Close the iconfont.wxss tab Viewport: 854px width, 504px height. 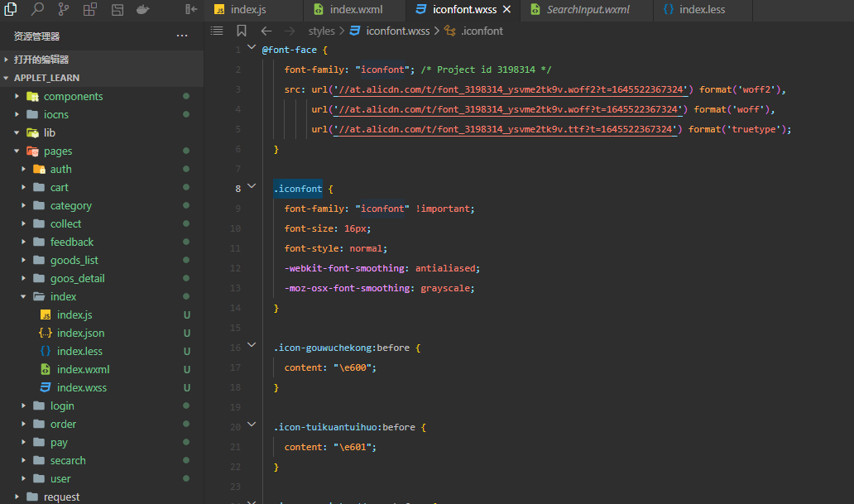(506, 10)
